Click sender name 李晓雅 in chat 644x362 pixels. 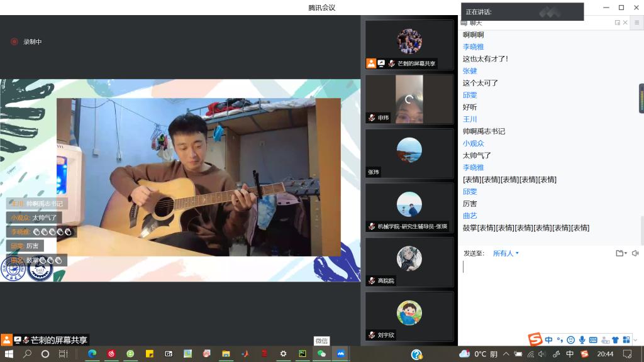473,47
